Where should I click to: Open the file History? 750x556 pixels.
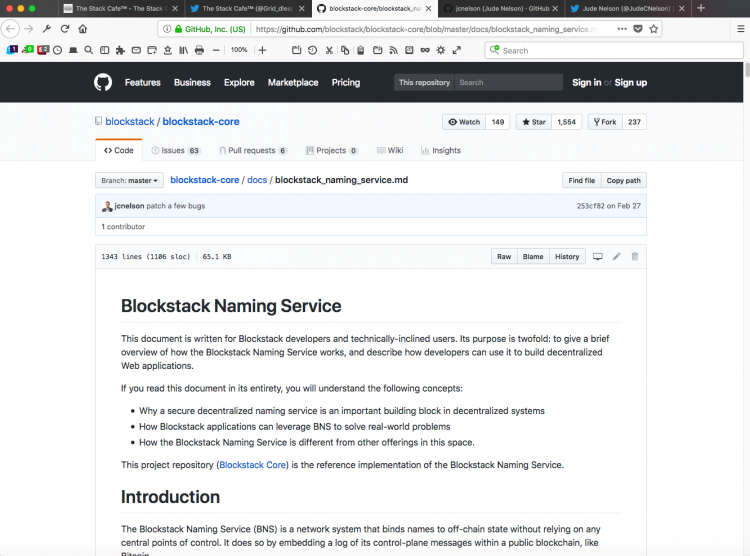[567, 256]
